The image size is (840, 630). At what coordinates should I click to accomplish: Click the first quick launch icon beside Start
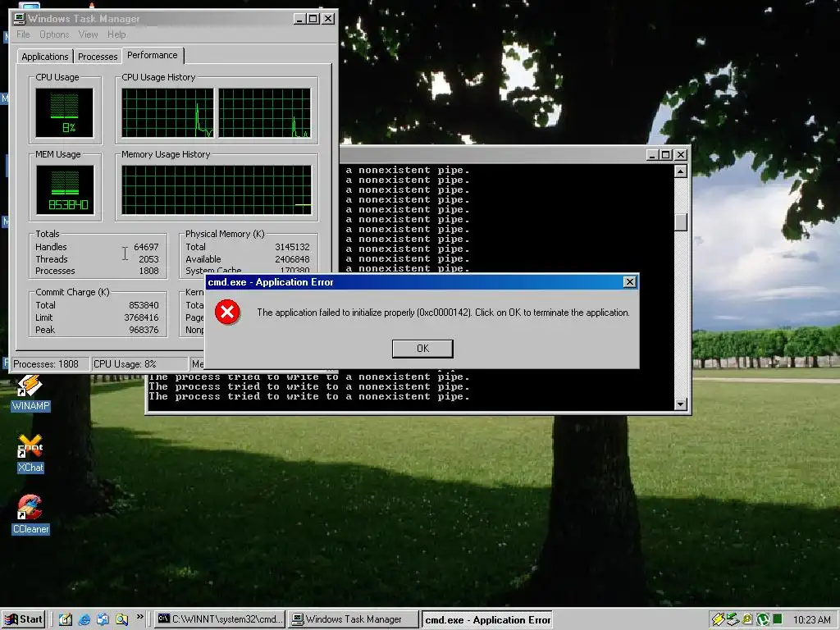(x=66, y=619)
